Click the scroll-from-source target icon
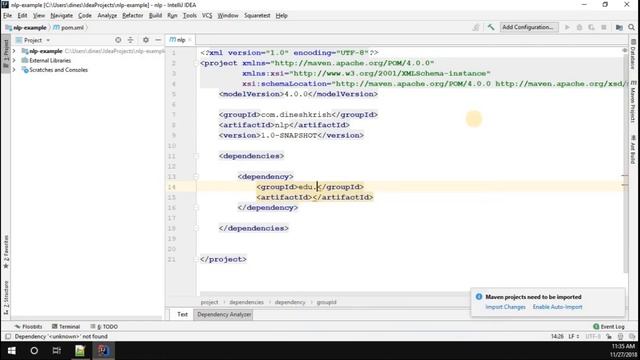640x360 pixels. tap(118, 40)
